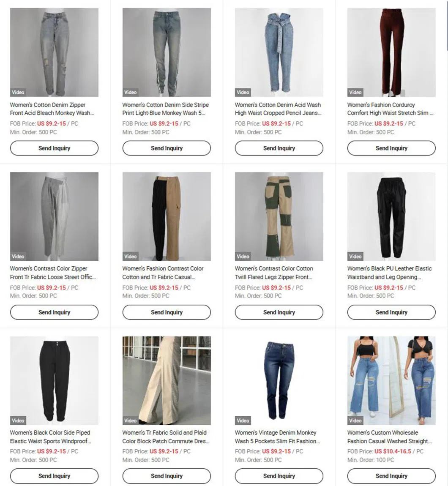Viewport: 448px width, 486px height.
Task: Open Women's Black Color Side Piped title
Action: [x=51, y=437]
